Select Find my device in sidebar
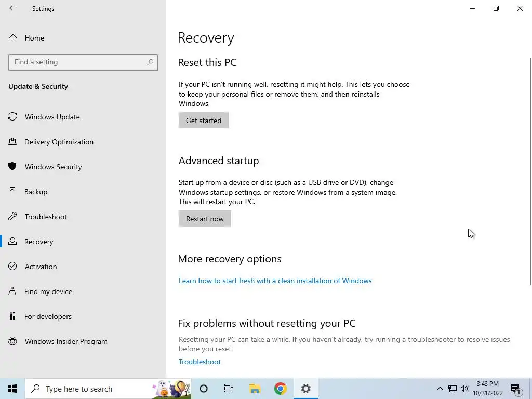 (48, 291)
